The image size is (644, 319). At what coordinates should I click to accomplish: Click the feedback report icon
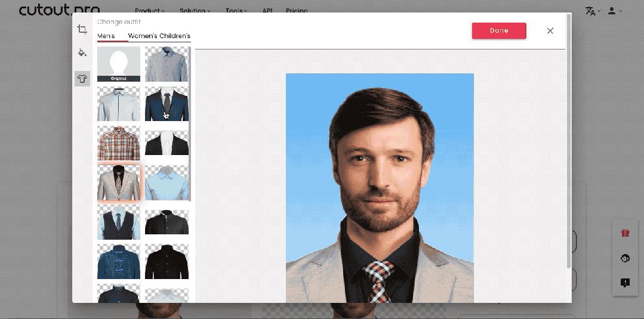pyautogui.click(x=625, y=283)
